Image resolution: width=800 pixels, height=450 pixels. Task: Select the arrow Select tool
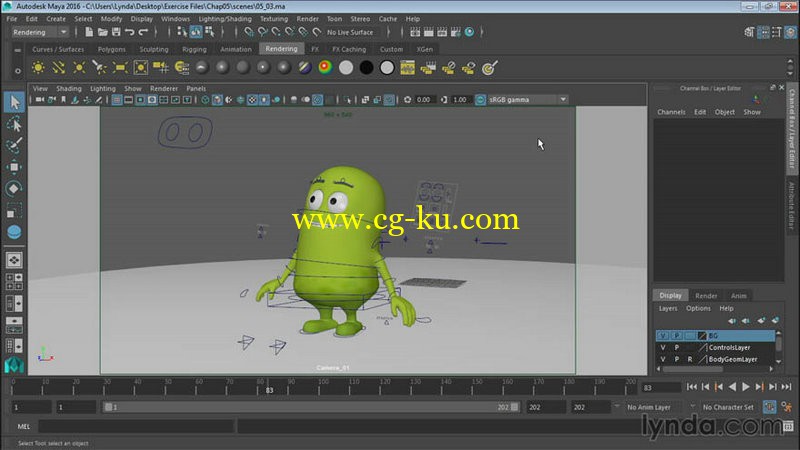pos(14,102)
